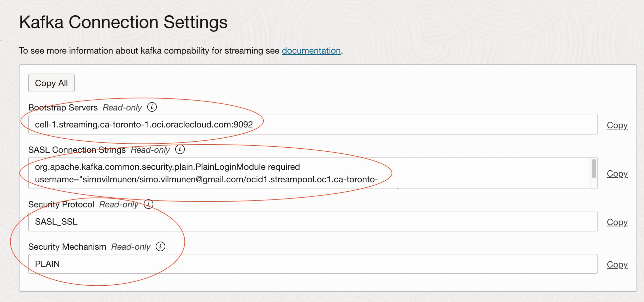Image resolution: width=644 pixels, height=302 pixels.
Task: Copy the Security Mechanism value
Action: pos(617,264)
